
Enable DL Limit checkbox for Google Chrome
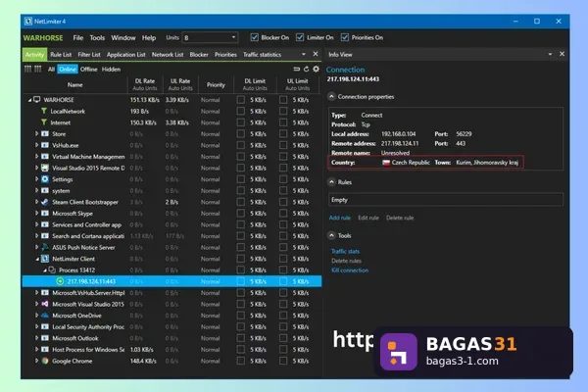click(241, 361)
